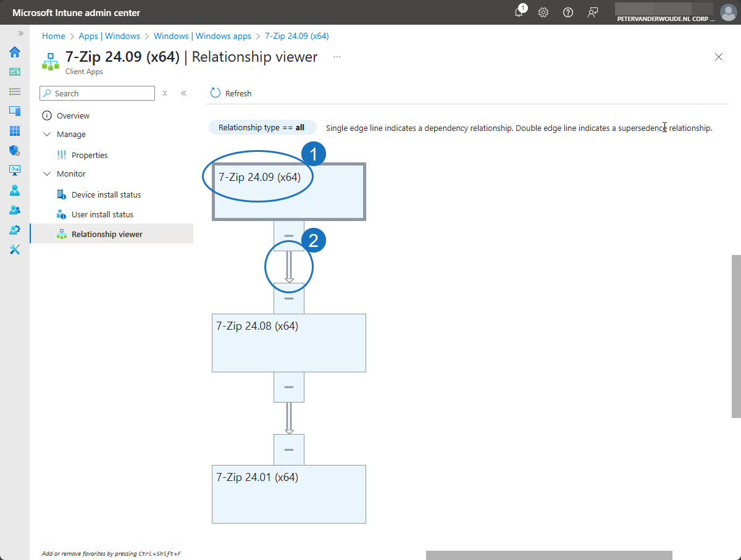Open help question mark icon
The height and width of the screenshot is (560, 741).
568,12
